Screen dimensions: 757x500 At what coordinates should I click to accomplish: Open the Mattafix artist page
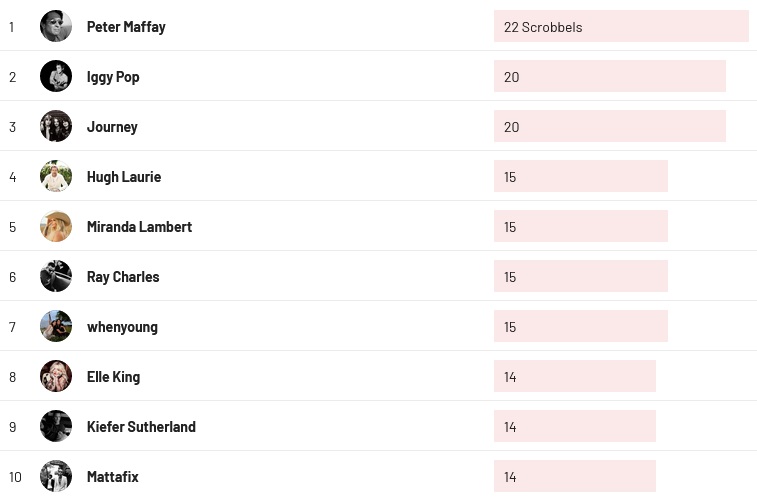(113, 477)
